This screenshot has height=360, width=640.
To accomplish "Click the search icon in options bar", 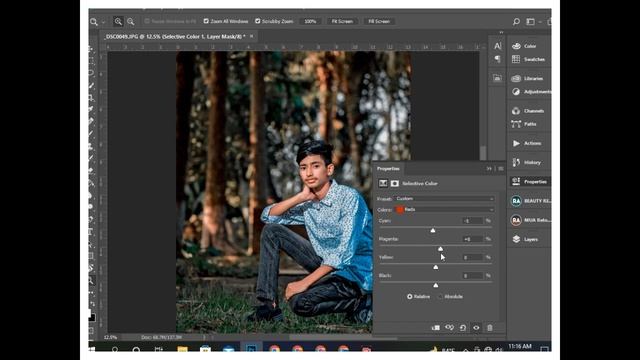I will 516,22.
